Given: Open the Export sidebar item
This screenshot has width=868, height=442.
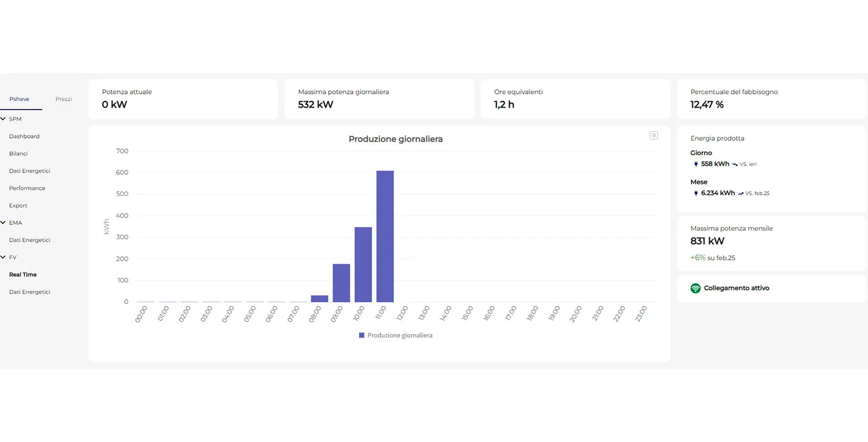Looking at the screenshot, I should pyautogui.click(x=18, y=205).
